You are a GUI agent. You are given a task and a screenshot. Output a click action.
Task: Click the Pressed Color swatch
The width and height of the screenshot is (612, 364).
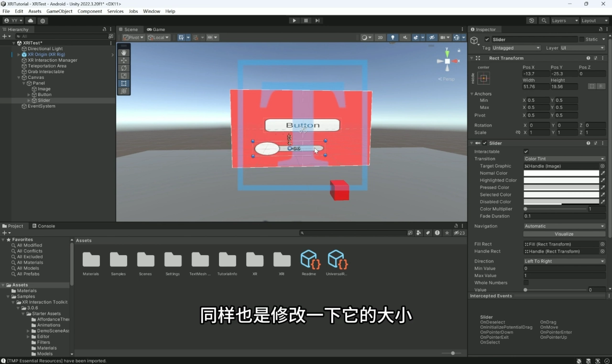coord(561,187)
